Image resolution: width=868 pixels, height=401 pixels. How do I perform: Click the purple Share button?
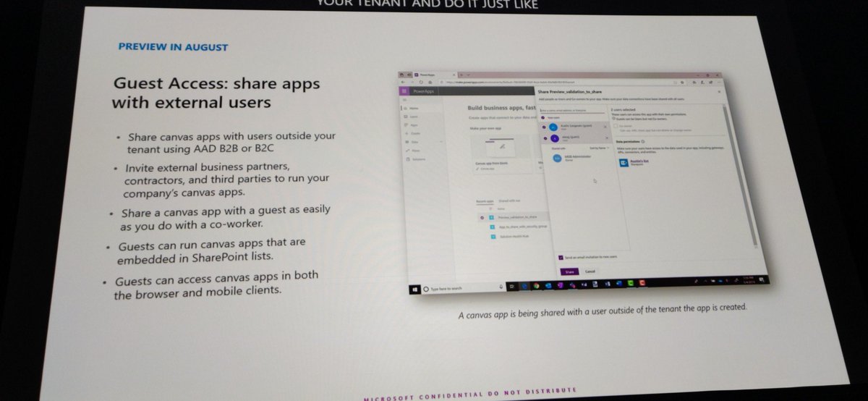pyautogui.click(x=569, y=271)
